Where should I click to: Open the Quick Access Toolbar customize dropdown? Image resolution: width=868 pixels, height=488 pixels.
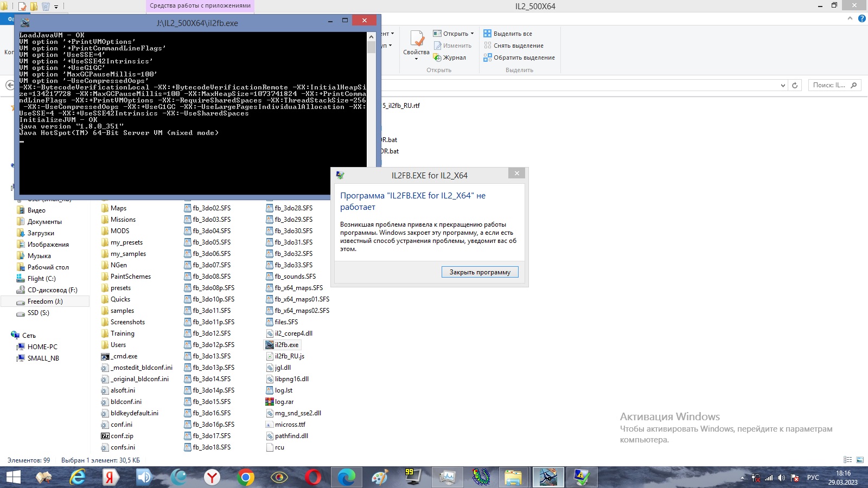click(56, 7)
